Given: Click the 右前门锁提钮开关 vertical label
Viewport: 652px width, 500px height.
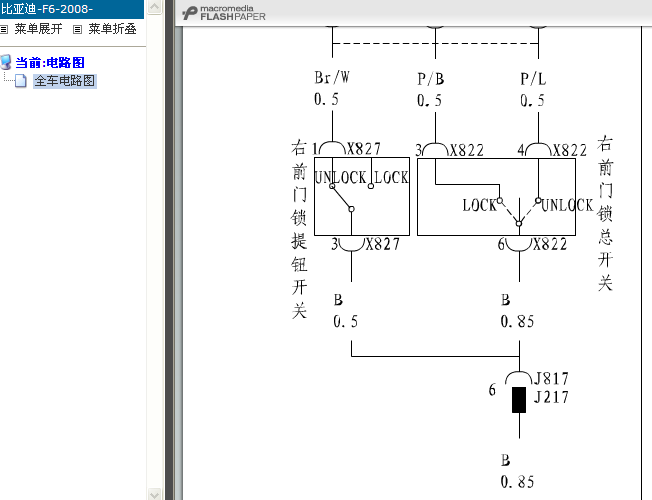Looking at the screenshot, I should click(x=299, y=230).
